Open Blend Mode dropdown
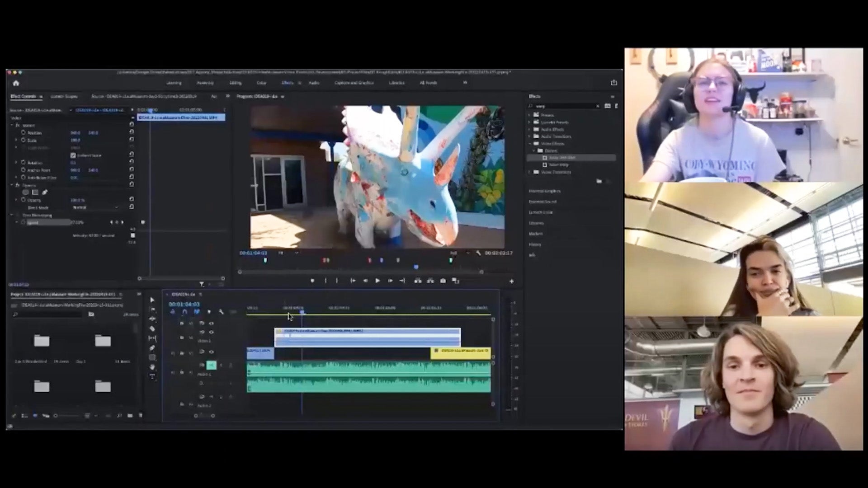The width and height of the screenshot is (868, 488). click(96, 207)
